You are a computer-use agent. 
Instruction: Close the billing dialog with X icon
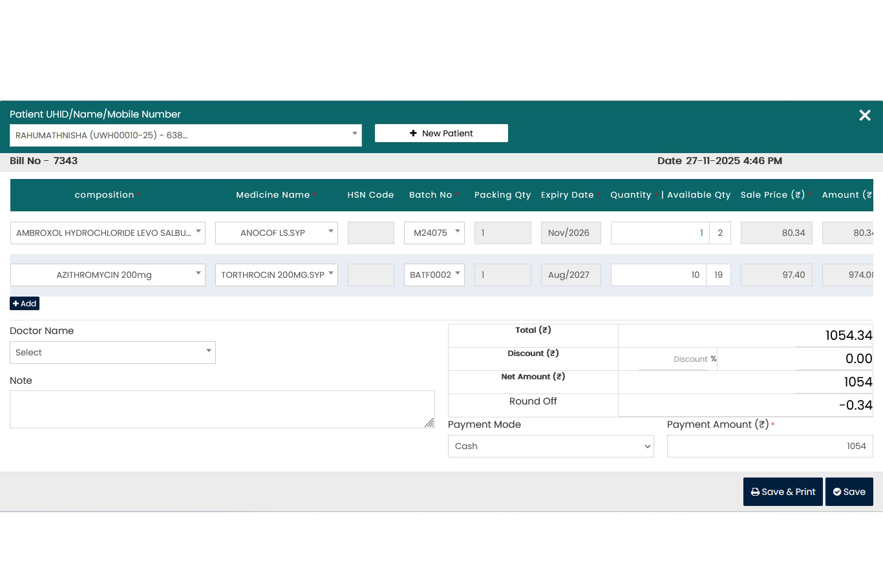864,116
